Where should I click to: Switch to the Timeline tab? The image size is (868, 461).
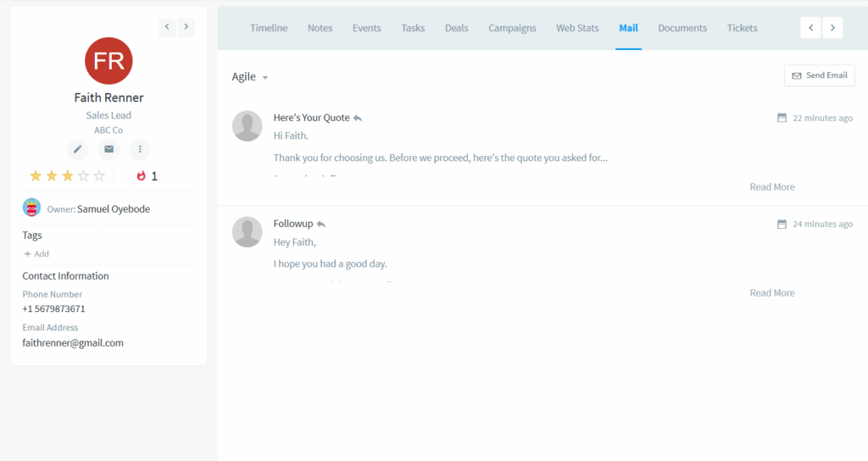click(269, 28)
